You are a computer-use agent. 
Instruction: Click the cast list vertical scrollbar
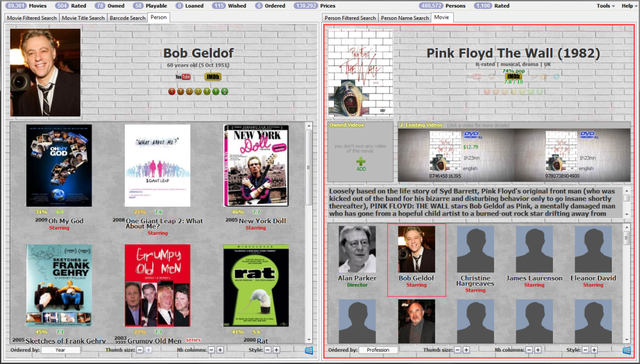pyautogui.click(x=627, y=283)
